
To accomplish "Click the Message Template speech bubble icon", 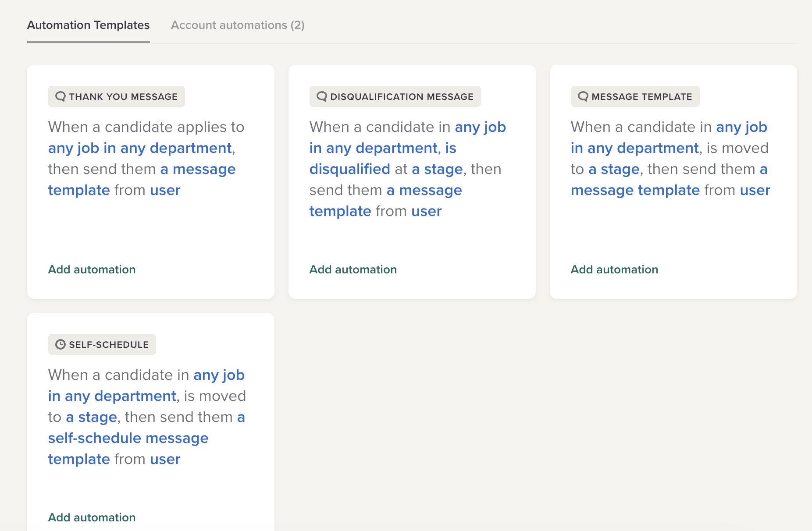I will click(x=583, y=96).
